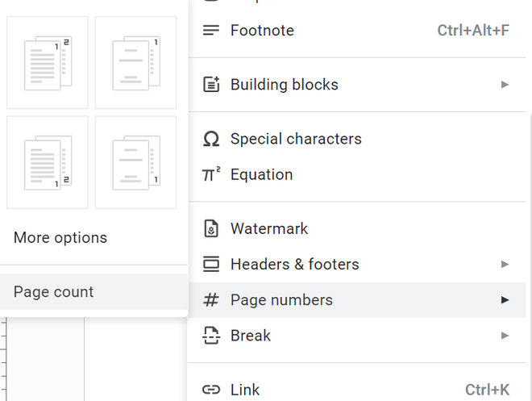This screenshot has height=401, width=532.
Task: Click the Page numbers hash icon
Action: point(211,300)
